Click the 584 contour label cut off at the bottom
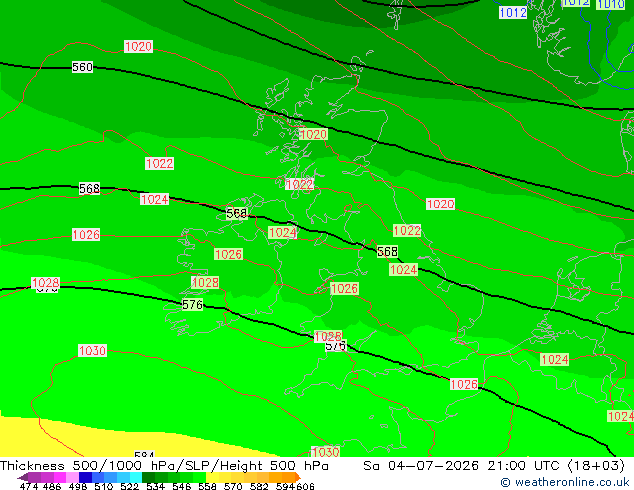 pos(144,454)
